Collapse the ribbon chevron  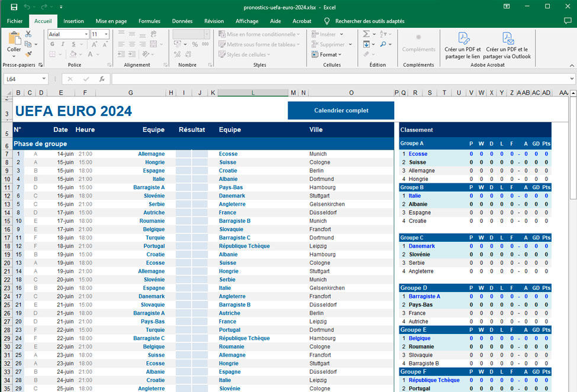[x=572, y=65]
